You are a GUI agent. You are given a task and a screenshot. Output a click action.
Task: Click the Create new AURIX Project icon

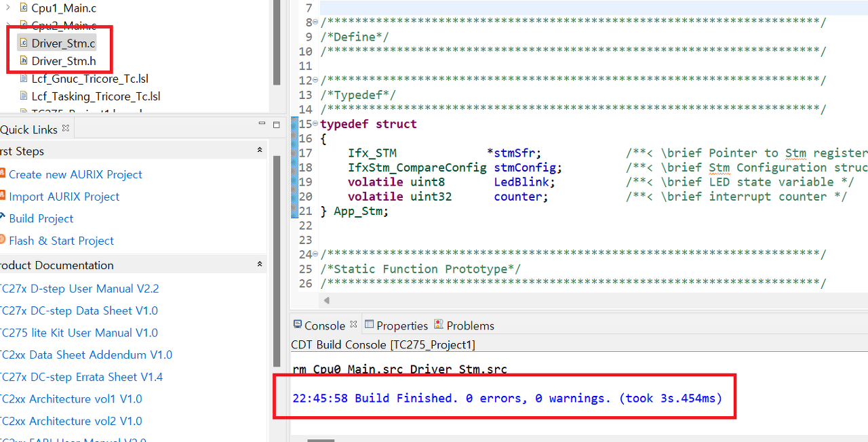point(2,174)
